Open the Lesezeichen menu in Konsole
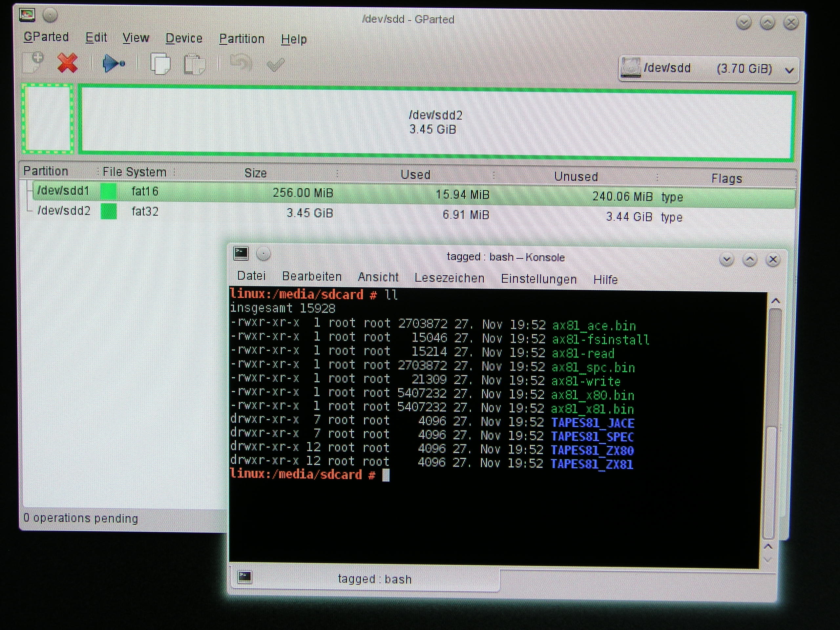This screenshot has height=630, width=840. pos(449,278)
